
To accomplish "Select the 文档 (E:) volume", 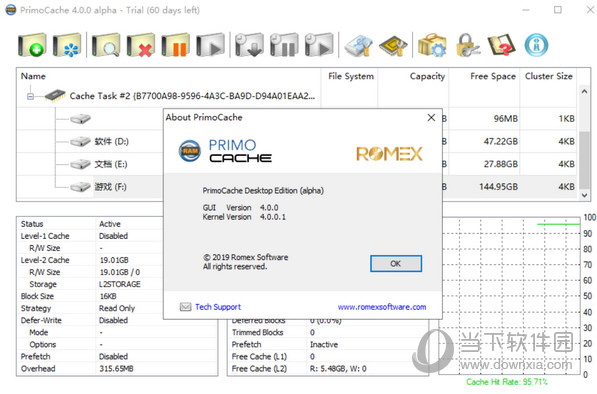I will point(111,164).
